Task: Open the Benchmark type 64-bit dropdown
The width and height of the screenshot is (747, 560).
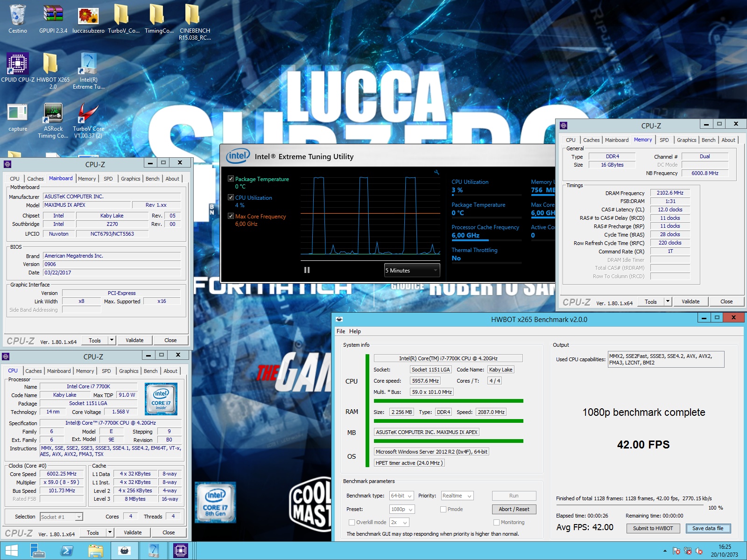Action: pyautogui.click(x=402, y=496)
